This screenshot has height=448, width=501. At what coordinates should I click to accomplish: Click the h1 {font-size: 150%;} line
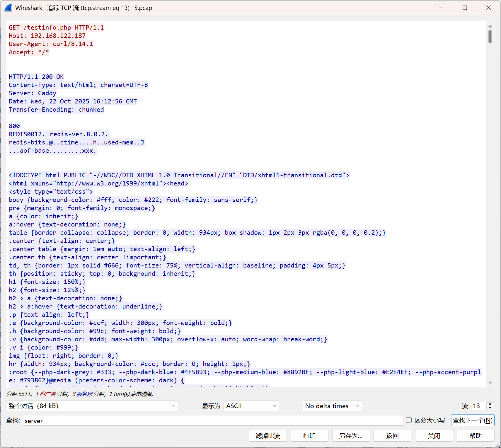point(47,282)
